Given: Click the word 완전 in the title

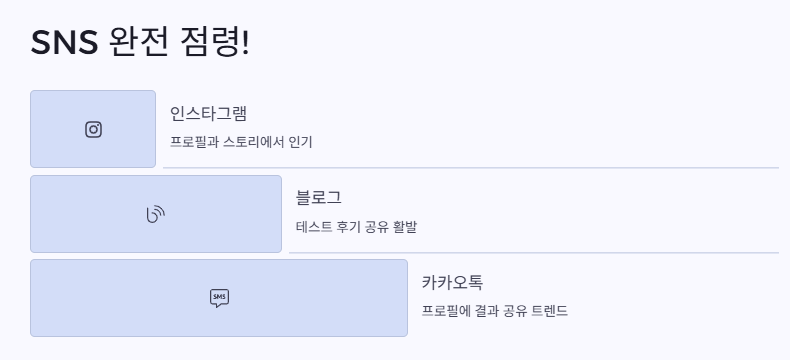Looking at the screenshot, I should 139,42.
